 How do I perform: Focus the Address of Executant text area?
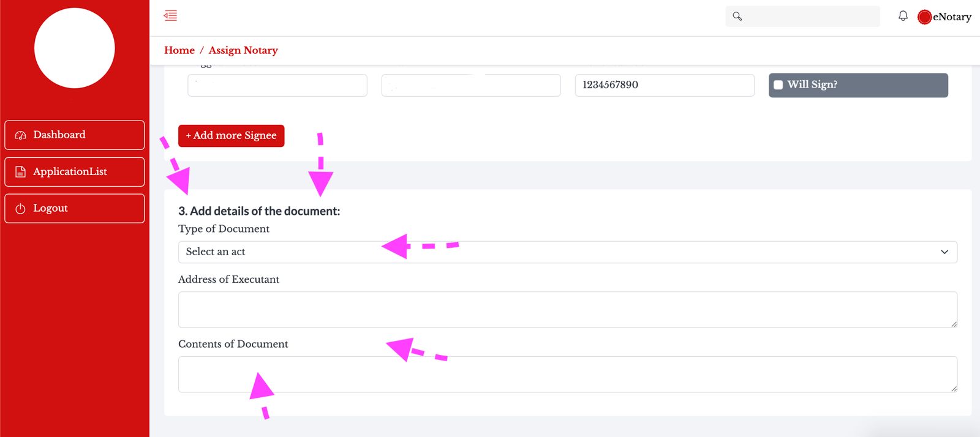coord(567,310)
